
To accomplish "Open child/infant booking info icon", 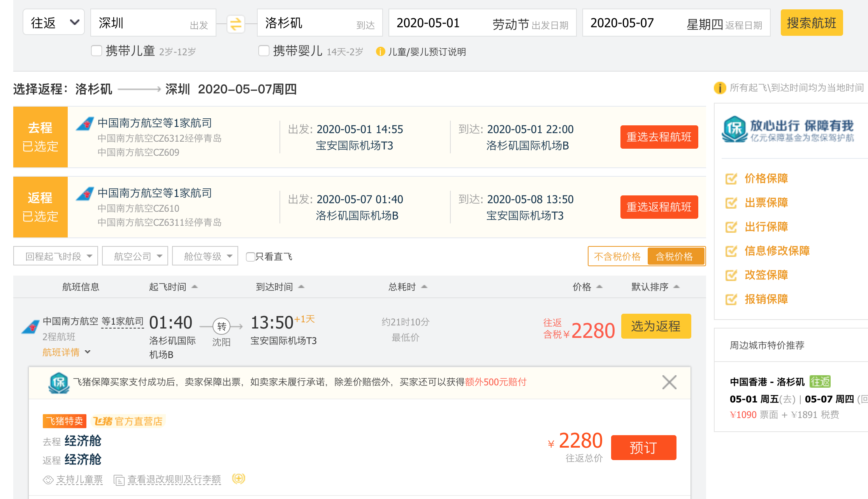I will click(x=380, y=51).
